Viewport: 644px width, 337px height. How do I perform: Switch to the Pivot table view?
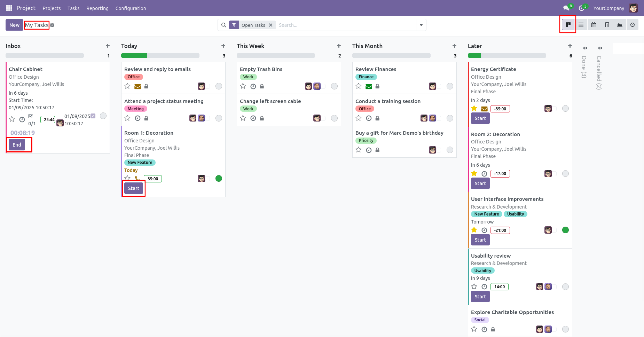(x=606, y=25)
